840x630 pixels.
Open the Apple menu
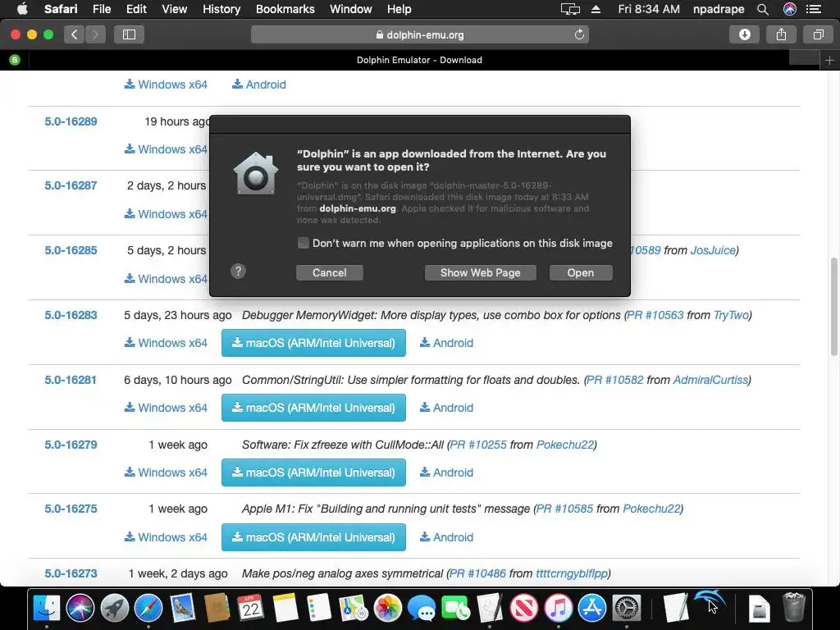point(22,9)
